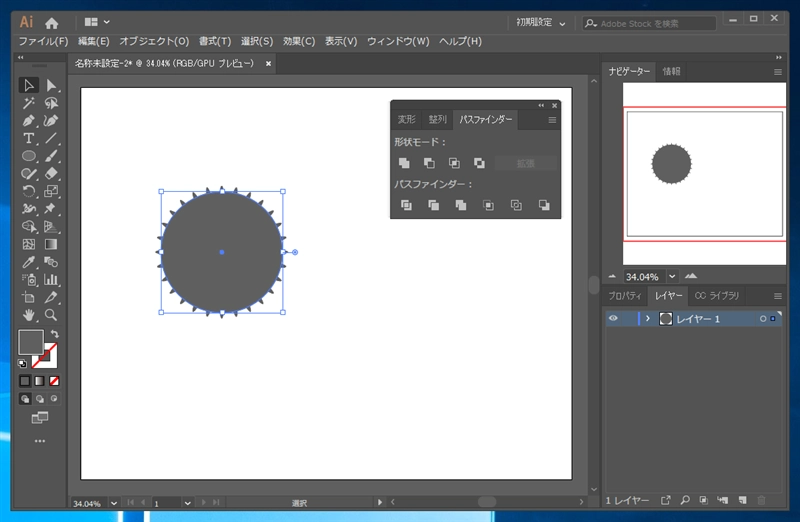
Task: Open the ウィンドウ(W) menu
Action: click(x=398, y=41)
